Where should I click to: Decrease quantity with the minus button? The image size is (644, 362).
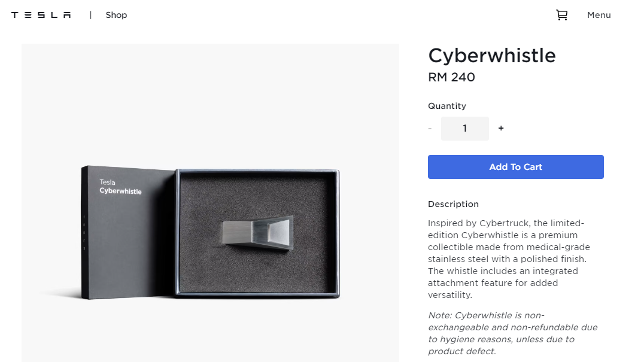430,129
